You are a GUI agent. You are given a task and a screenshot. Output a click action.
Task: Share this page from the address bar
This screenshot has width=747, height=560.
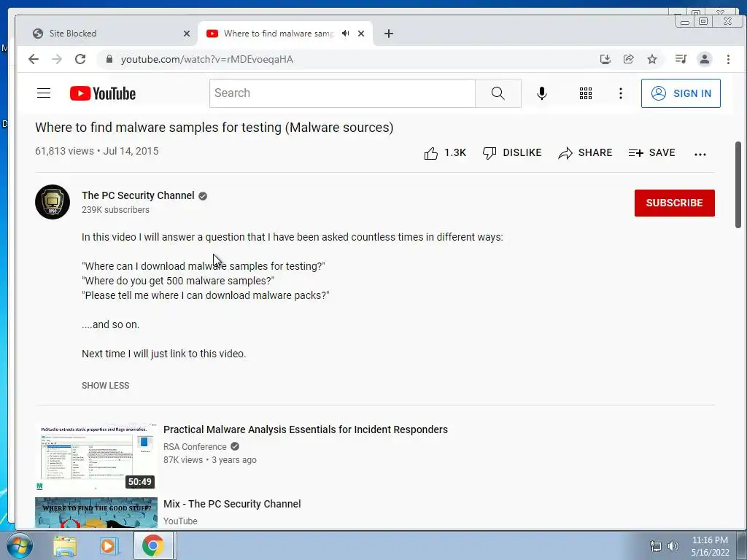pos(628,59)
